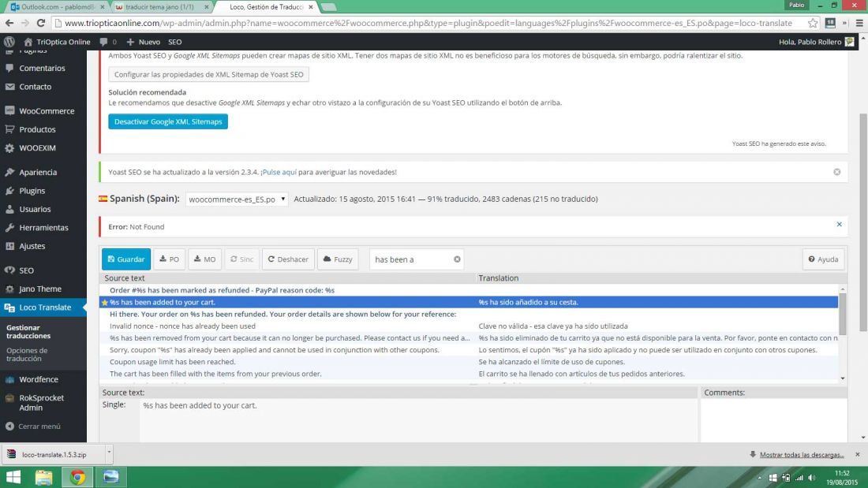This screenshot has height=488, width=868.
Task: Click the Guardar save button
Action: coord(126,259)
